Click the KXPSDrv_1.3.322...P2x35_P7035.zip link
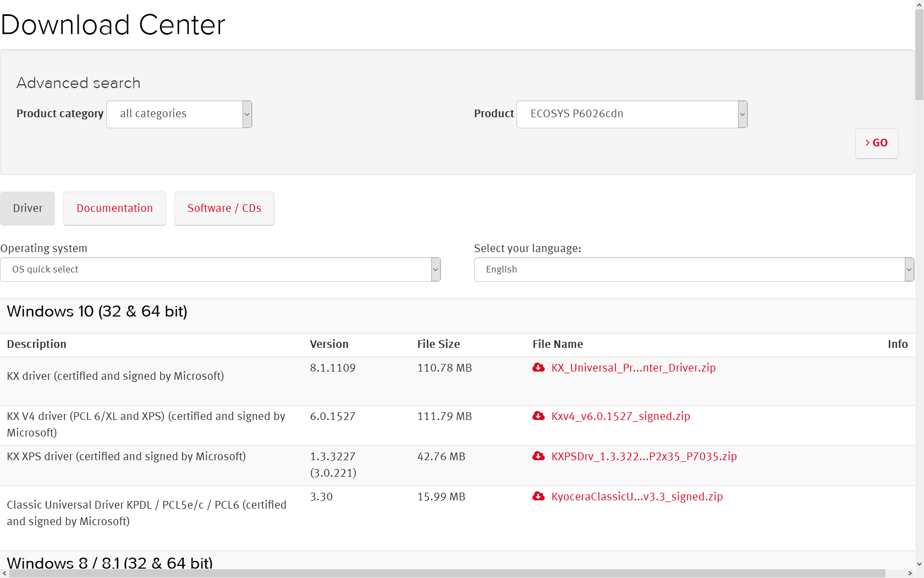The image size is (924, 578). click(644, 456)
